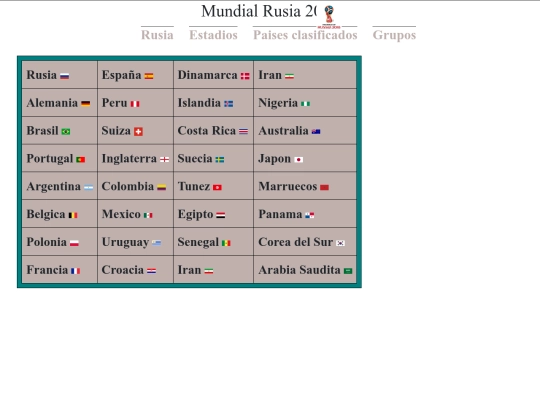The width and height of the screenshot is (540, 405).
Task: Click the Mundial Rusia page title
Action: coord(259,11)
